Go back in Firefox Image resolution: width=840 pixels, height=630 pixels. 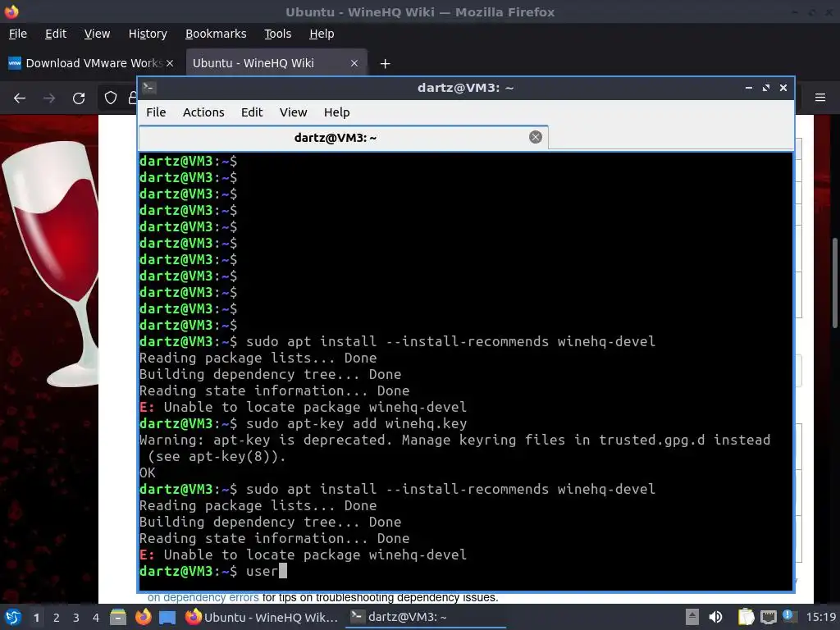coord(20,98)
